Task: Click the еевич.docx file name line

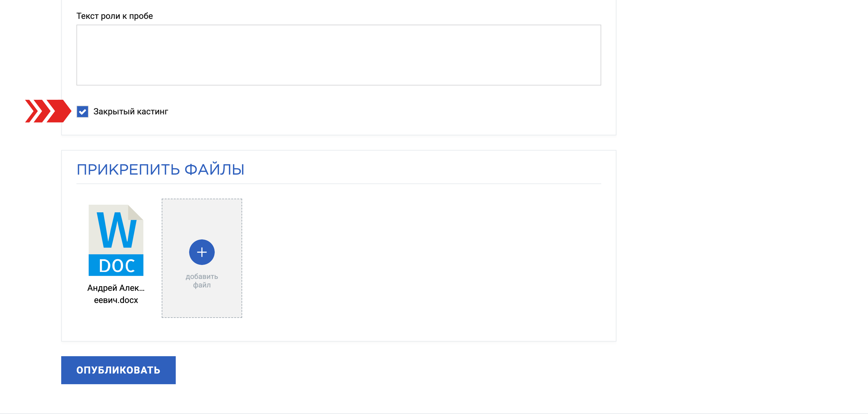Action: 116,300
